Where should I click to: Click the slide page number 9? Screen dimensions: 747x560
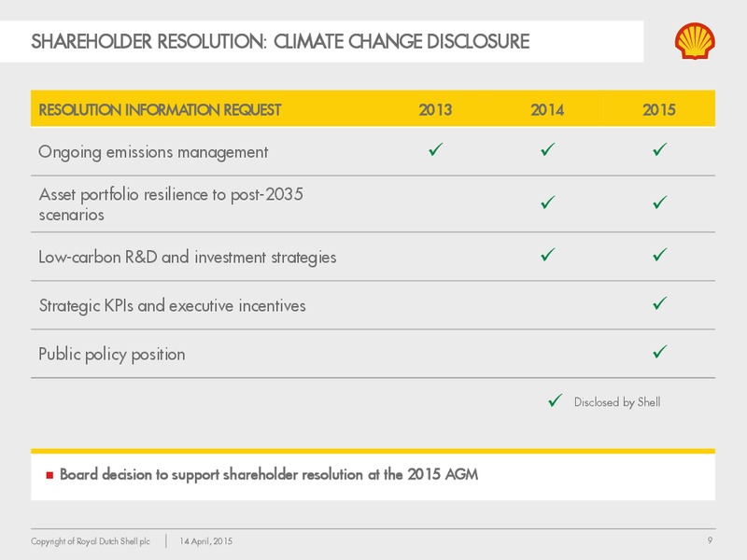[x=710, y=540]
